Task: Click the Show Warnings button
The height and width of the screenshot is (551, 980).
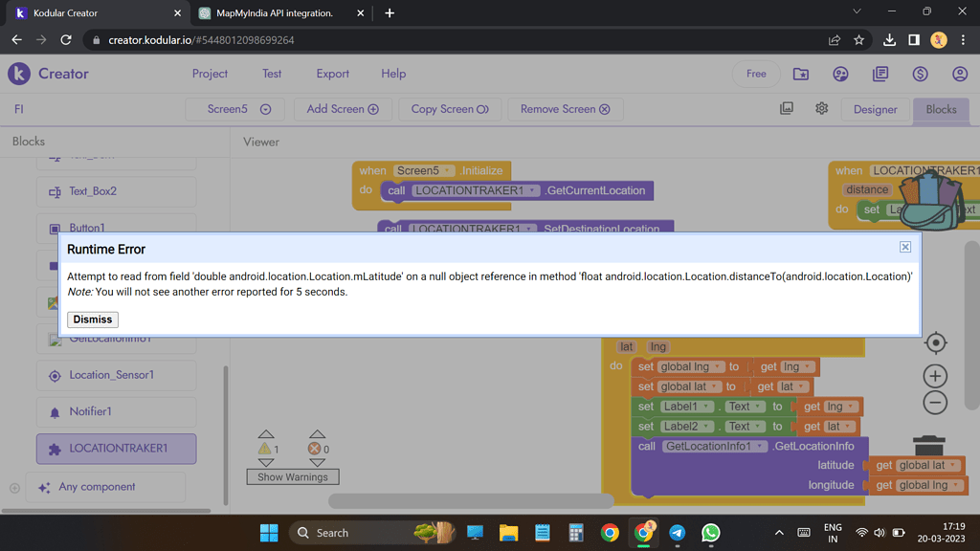Action: [x=293, y=477]
